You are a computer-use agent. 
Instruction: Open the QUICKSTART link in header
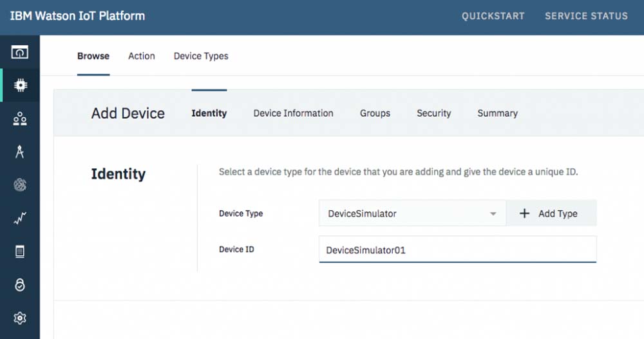click(493, 16)
